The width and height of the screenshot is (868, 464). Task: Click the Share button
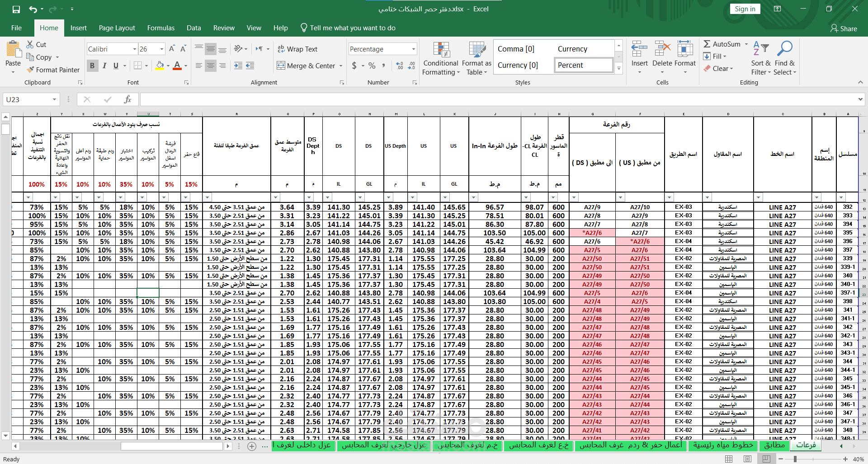[x=844, y=28]
